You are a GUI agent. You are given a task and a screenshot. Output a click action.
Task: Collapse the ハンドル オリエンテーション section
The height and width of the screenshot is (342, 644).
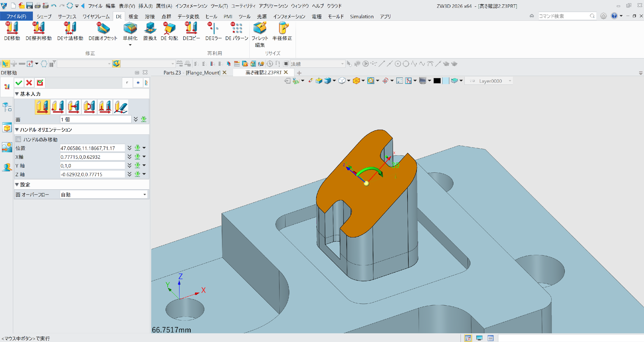pos(17,130)
